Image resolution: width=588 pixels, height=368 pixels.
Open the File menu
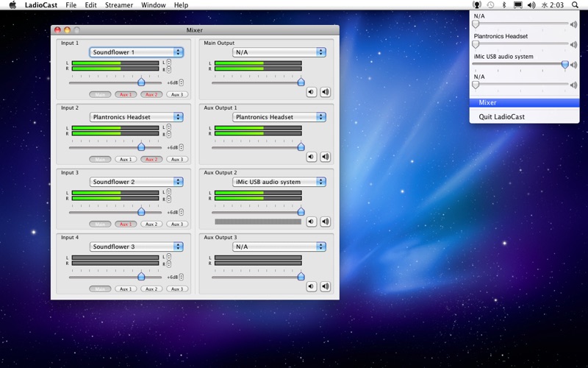(x=71, y=5)
